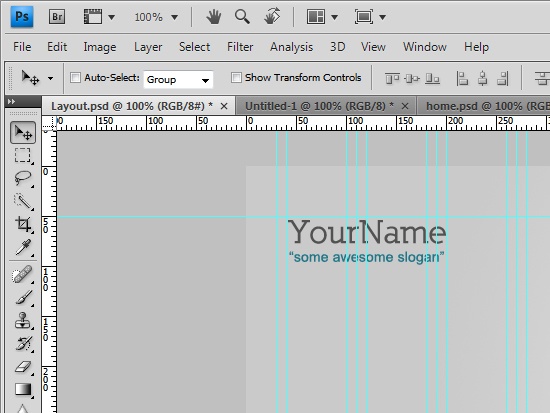Enable the Auto-Select checkbox

[x=75, y=78]
